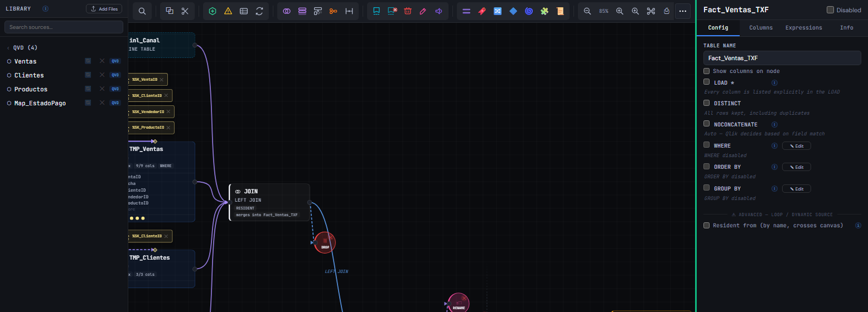This screenshot has height=312, width=868.
Task: Open the three-dots more options menu
Action: (683, 11)
